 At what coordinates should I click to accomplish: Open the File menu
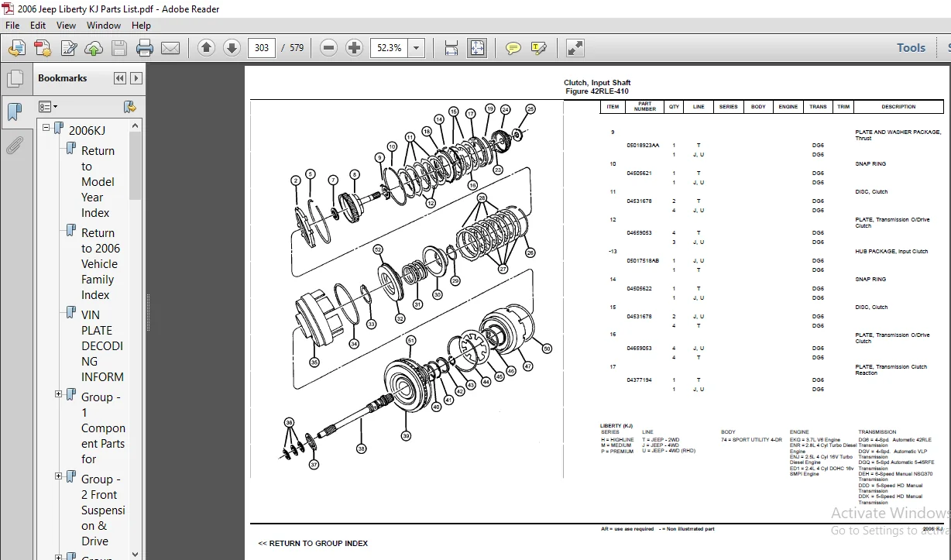click(12, 25)
